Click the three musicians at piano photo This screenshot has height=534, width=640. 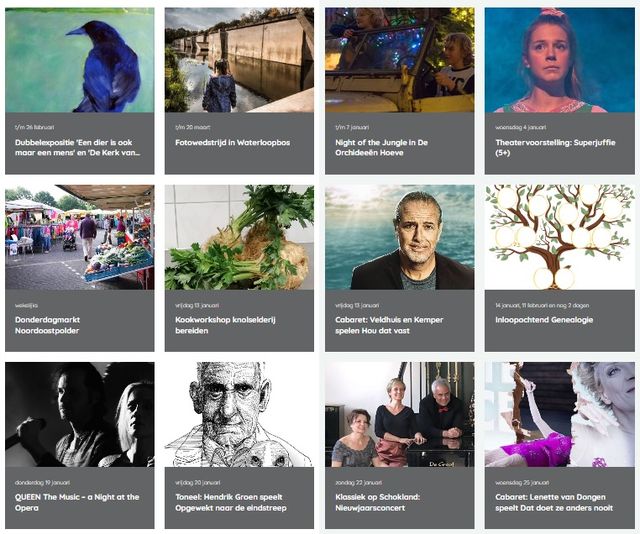point(400,414)
